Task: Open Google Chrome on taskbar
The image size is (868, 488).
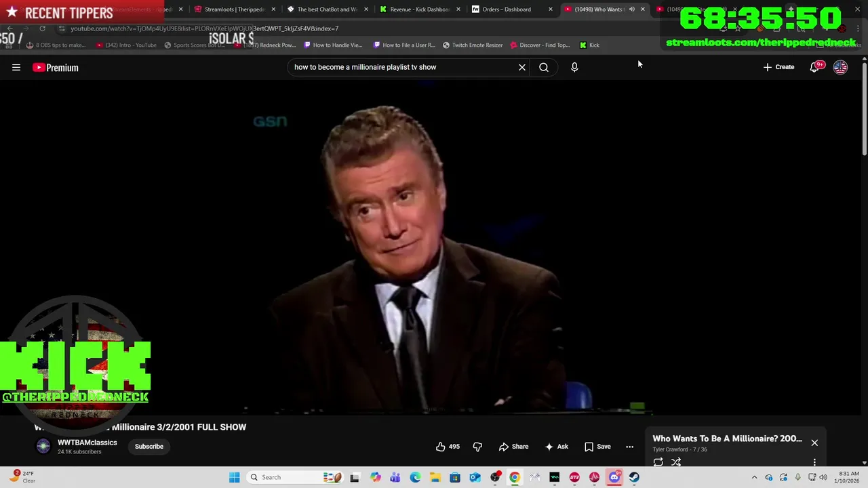Action: 515,477
